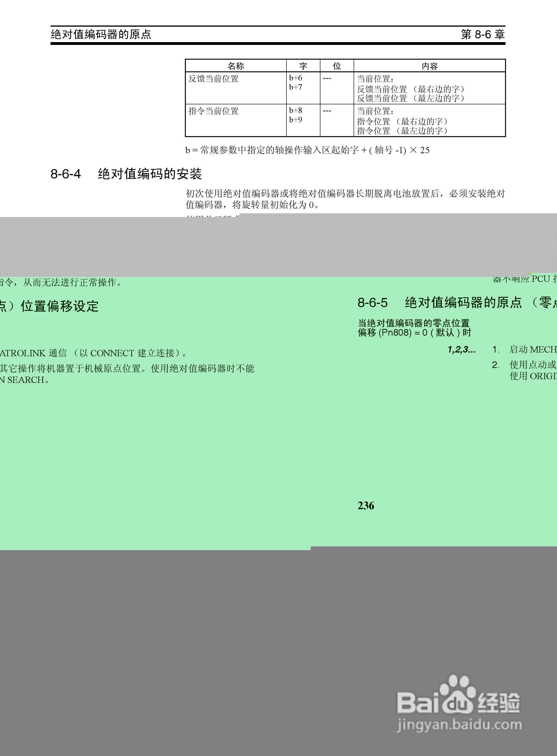Select the 指令当前位置 table cell
Screen dimensions: 557x756
[213, 111]
